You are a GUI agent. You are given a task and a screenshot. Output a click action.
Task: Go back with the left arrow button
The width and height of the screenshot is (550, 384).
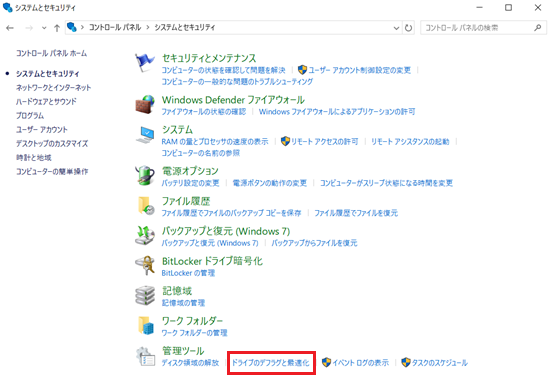coord(10,28)
